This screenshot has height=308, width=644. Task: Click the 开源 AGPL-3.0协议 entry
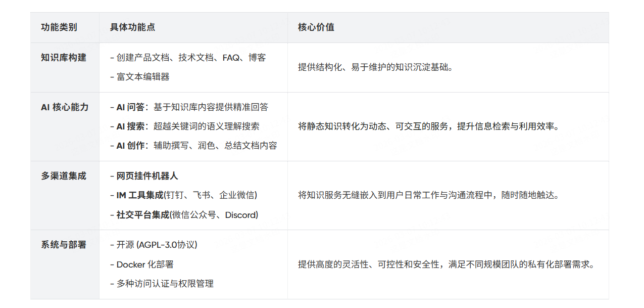(155, 244)
